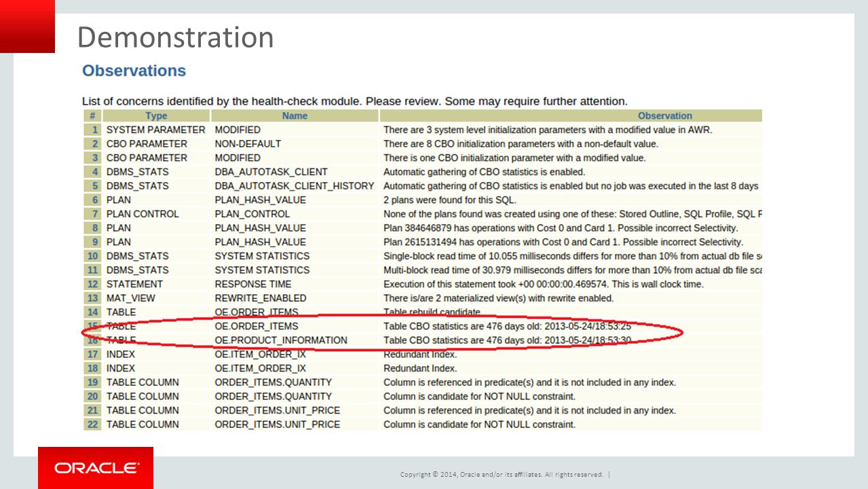868x489 pixels.
Task: Click the health-check module description sentence
Action: click(354, 101)
